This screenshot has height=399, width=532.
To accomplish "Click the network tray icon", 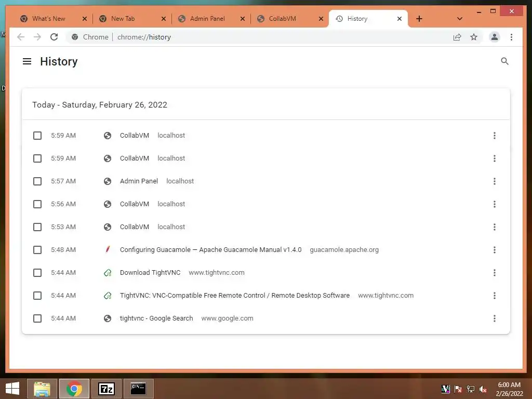I will pos(471,389).
